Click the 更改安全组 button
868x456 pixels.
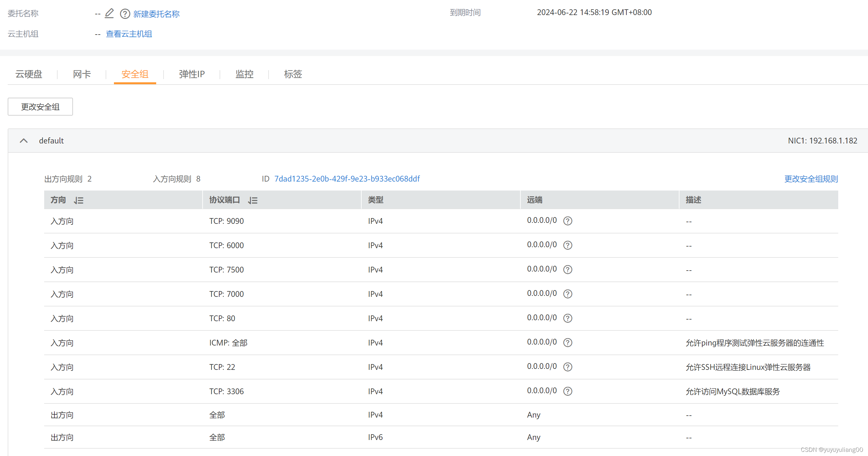click(40, 107)
